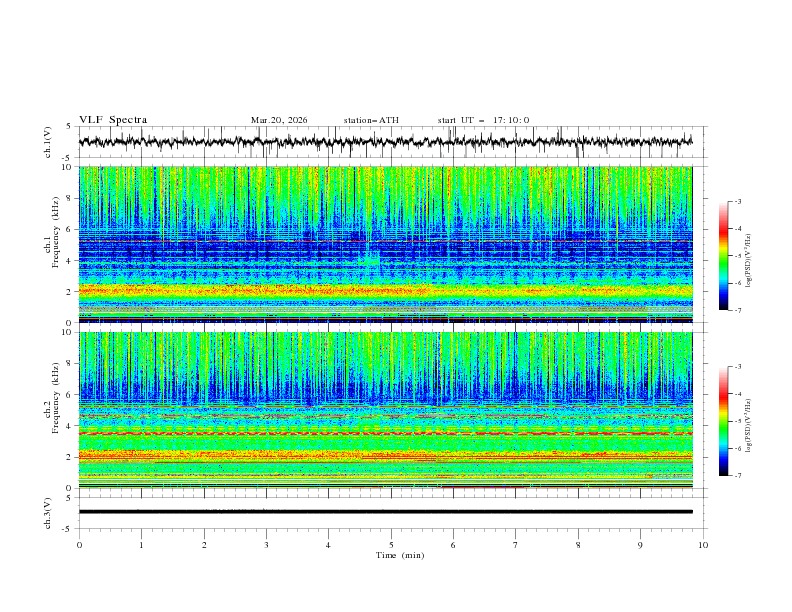The width and height of the screenshot is (792, 612).
Task: Click the ch.2 spectrogram panel
Action: tap(390, 410)
